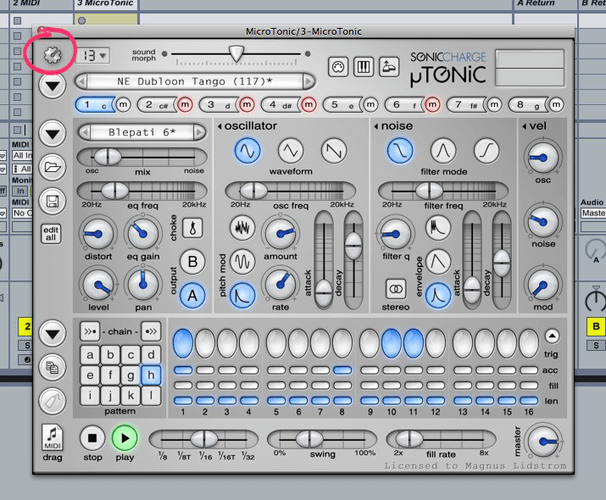Collapse the noise section triangle
606x500 pixels.
(376, 126)
